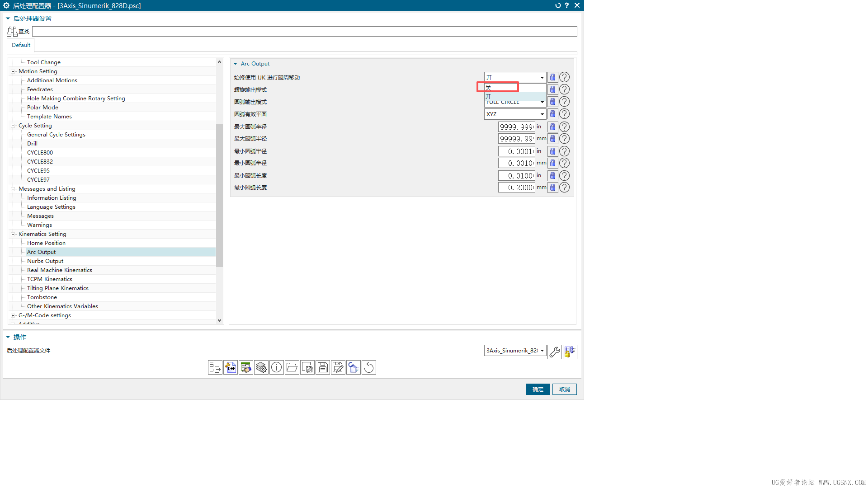Open the DEF file editor icon
Screen dimensions: 868x488
pyautogui.click(x=231, y=367)
